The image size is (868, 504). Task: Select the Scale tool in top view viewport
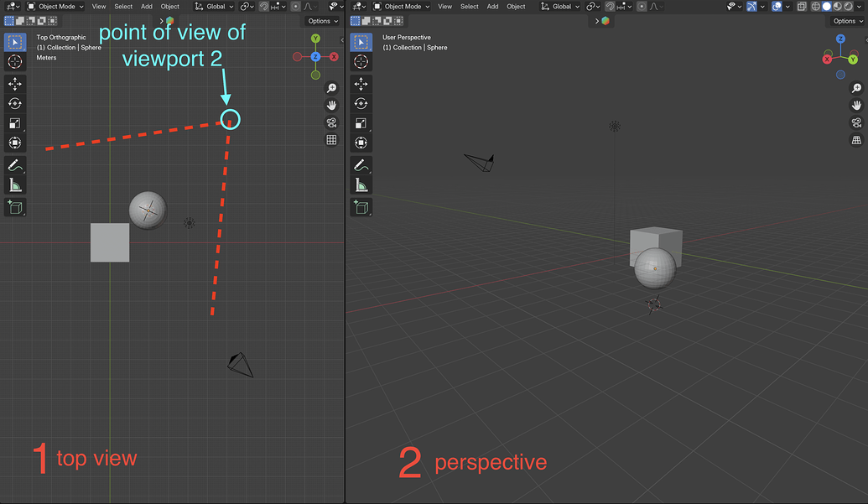pyautogui.click(x=15, y=122)
